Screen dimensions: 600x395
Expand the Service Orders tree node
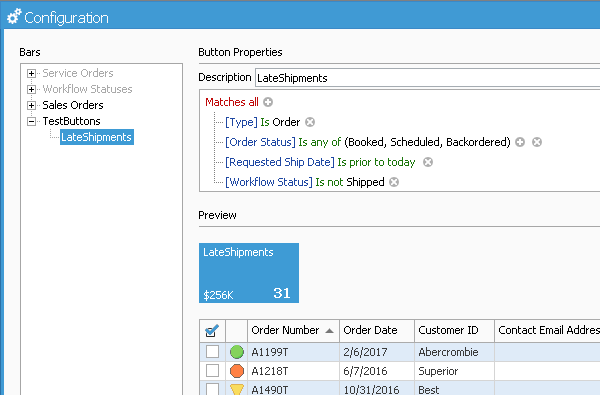(31, 73)
